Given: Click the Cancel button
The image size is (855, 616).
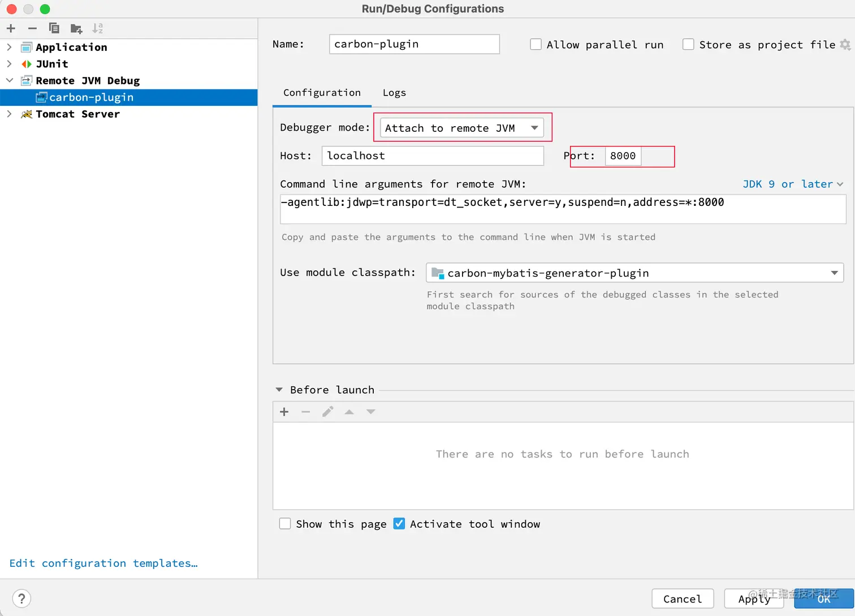Looking at the screenshot, I should pos(683,598).
